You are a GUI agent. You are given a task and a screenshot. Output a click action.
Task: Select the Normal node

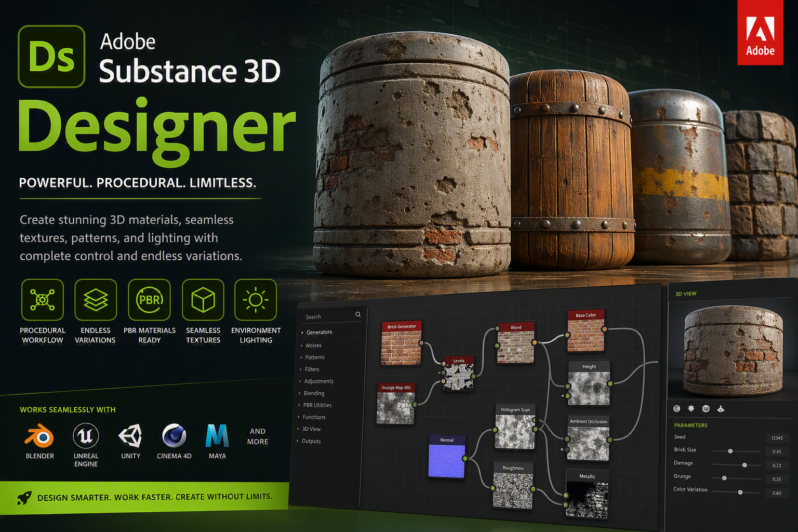[x=447, y=457]
